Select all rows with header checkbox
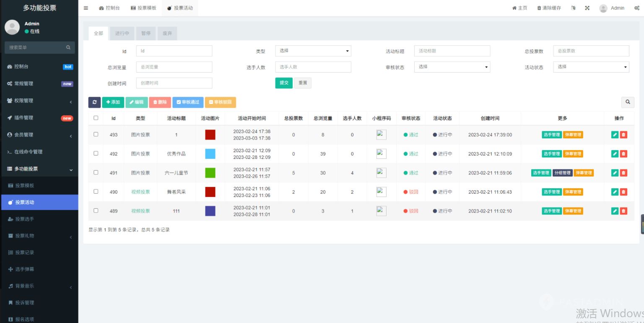 pyautogui.click(x=96, y=118)
